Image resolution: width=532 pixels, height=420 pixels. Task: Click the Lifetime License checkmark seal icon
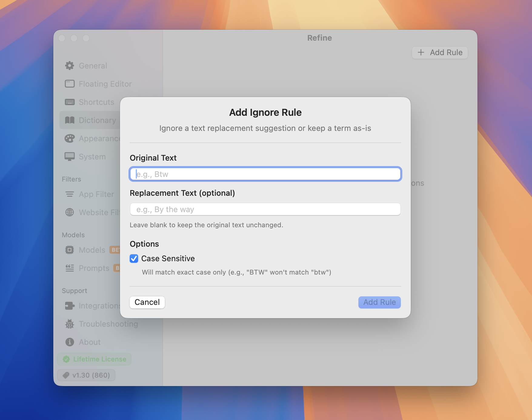[x=66, y=359]
